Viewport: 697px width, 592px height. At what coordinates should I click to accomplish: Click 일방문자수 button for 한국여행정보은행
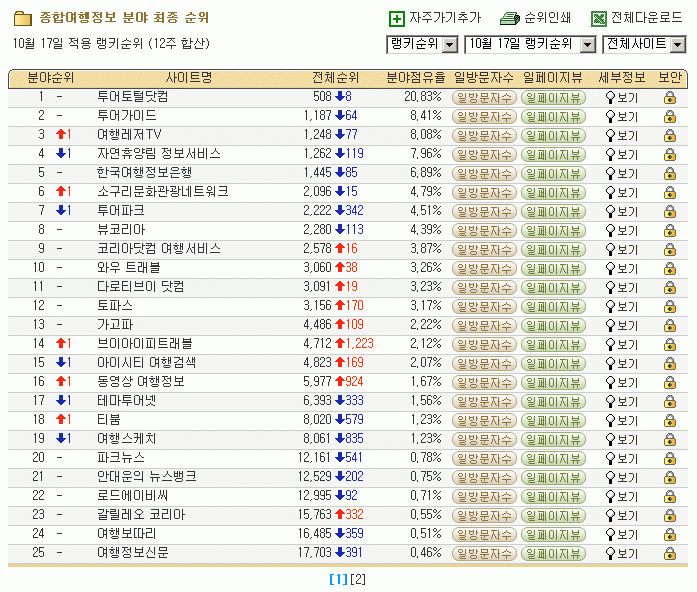[x=485, y=174]
